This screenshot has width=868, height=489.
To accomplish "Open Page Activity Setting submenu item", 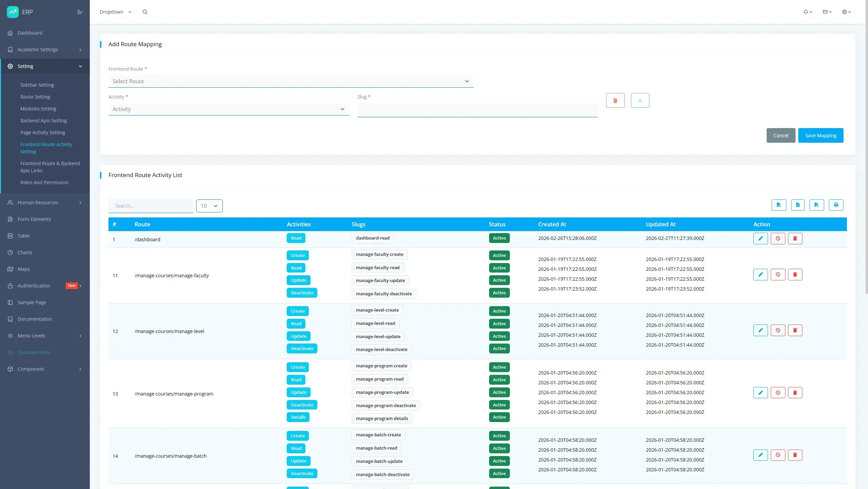I will pyautogui.click(x=43, y=133).
